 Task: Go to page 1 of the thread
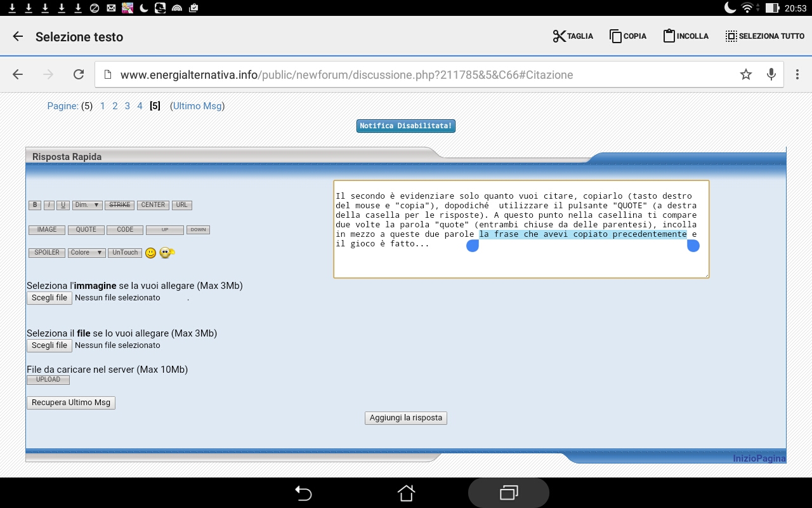(x=103, y=106)
